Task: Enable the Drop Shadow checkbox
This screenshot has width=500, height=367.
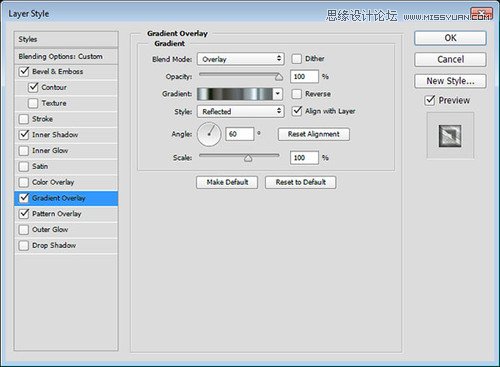Action: click(24, 246)
